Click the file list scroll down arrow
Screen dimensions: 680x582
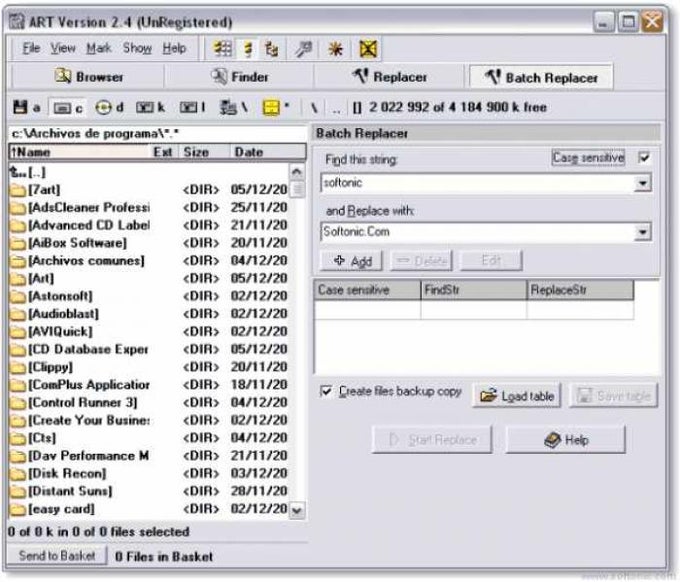[297, 510]
